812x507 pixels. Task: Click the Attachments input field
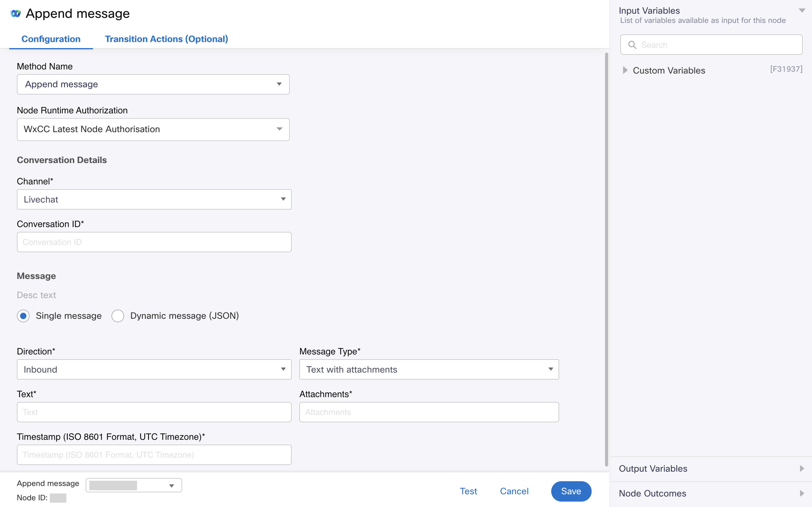(x=429, y=412)
